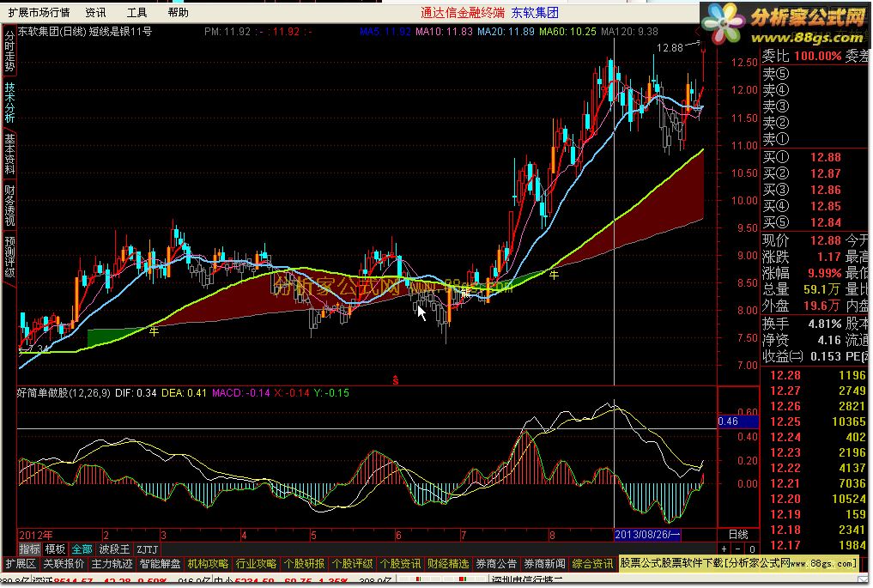Click the 12.20 10524 tick row

[x=816, y=499]
